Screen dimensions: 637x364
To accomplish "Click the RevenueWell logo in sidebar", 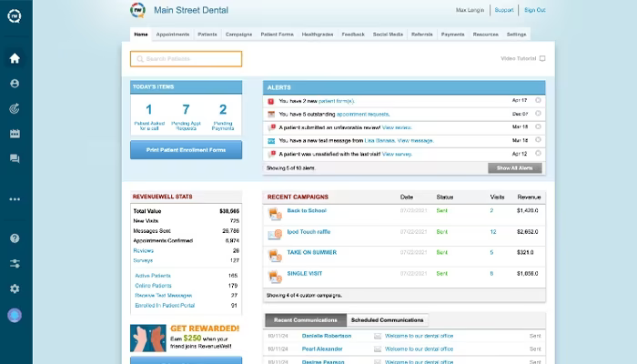I will (x=15, y=15).
